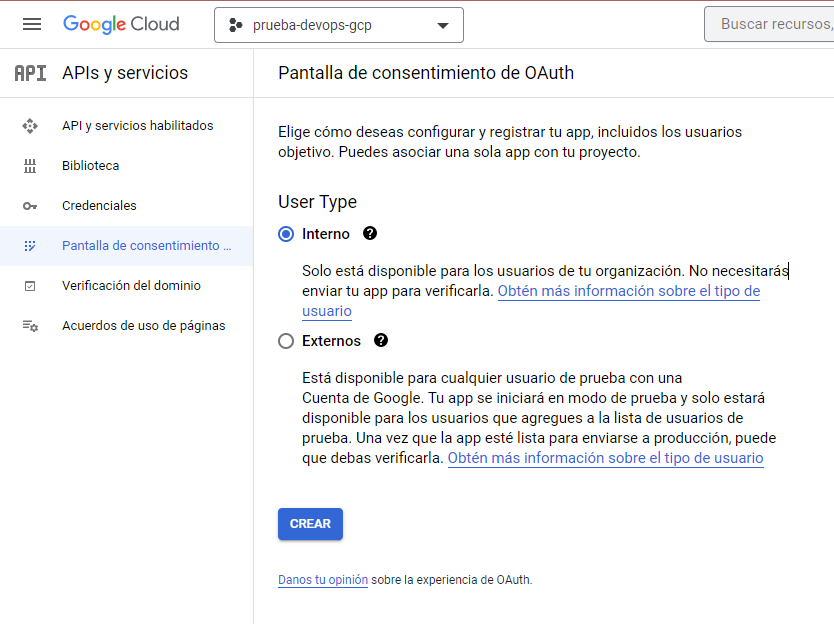Open Pantalla de consentimiento menu item

click(x=146, y=246)
